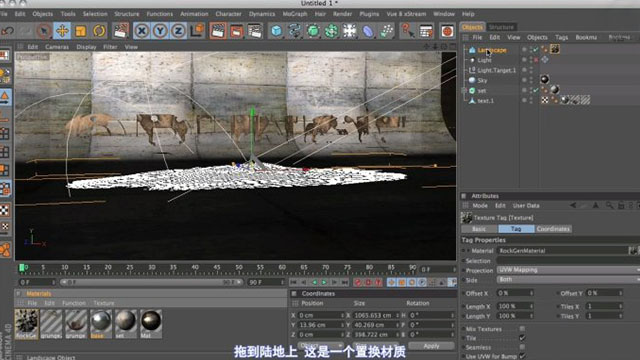Click frame 45 on the timeline ruler
This screenshot has width=640, height=360.
click(x=217, y=268)
